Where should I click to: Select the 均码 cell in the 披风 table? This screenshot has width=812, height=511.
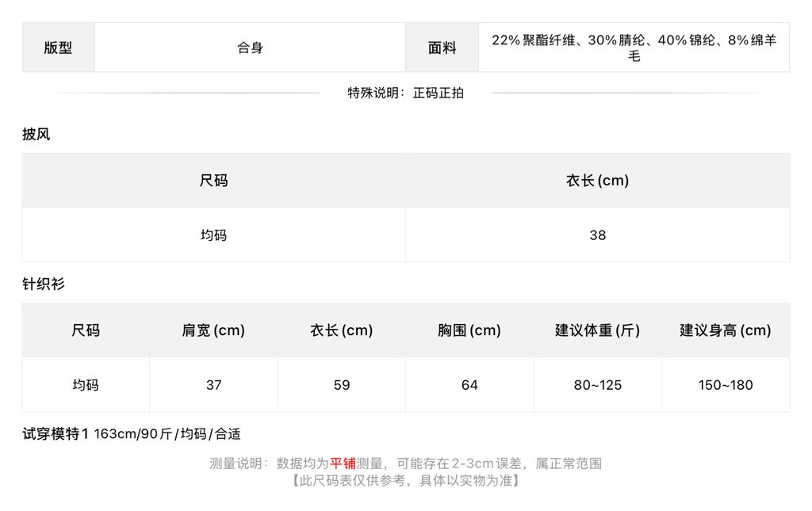pos(214,235)
